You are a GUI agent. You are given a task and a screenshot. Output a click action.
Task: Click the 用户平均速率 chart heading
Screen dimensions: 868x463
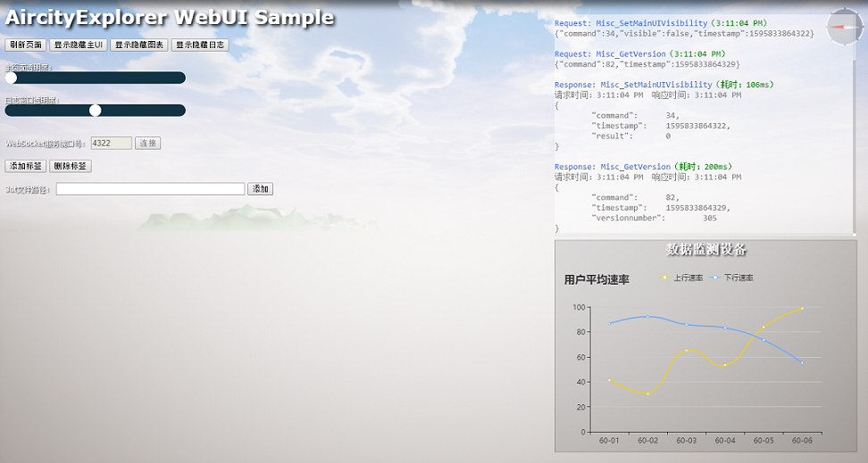click(597, 280)
